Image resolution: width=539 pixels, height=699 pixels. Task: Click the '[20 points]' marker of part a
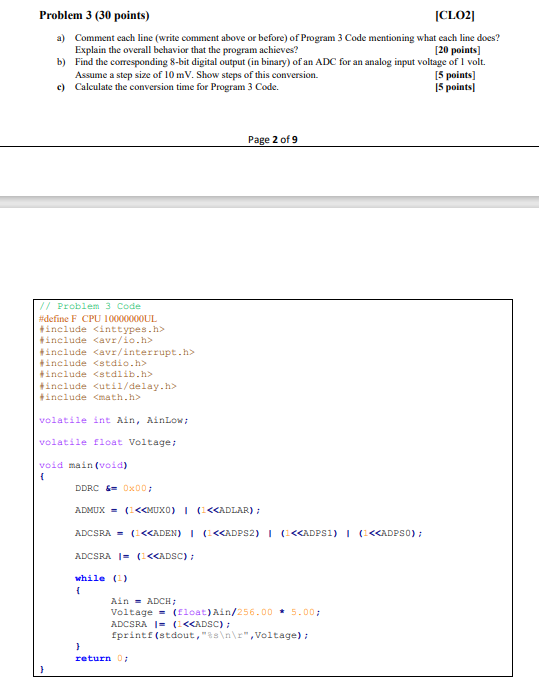(x=457, y=50)
